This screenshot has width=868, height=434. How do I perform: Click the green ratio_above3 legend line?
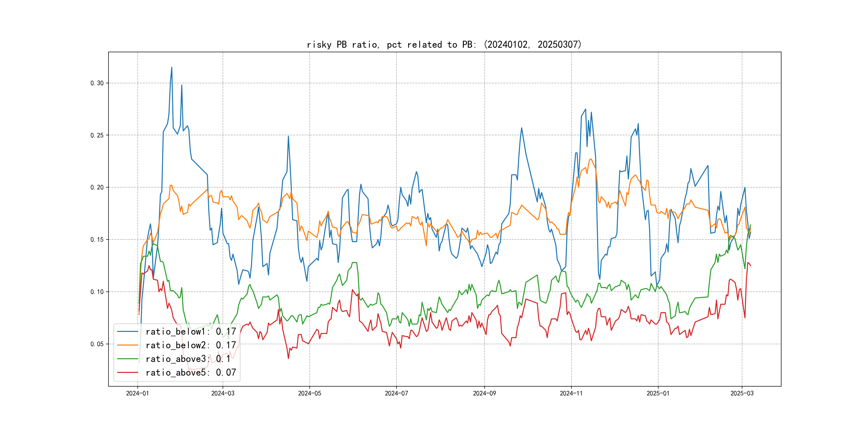point(127,359)
